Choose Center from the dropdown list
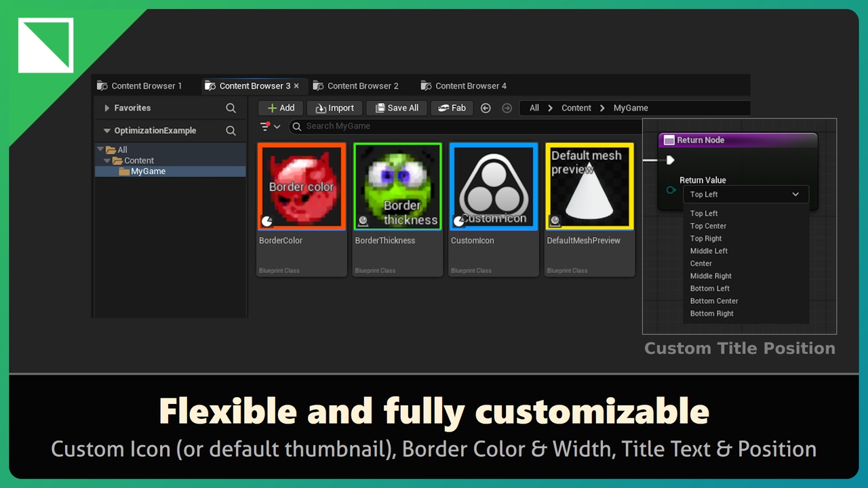The height and width of the screenshot is (488, 868). click(x=701, y=264)
